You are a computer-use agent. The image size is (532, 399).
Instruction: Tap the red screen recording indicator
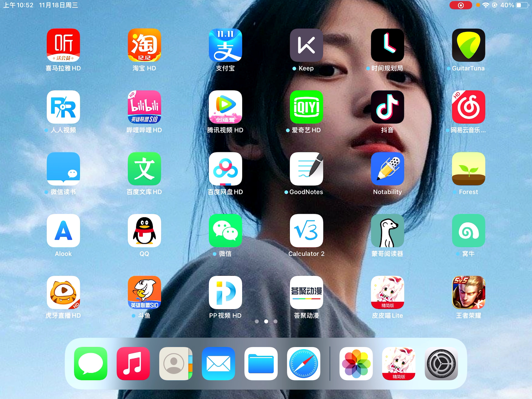point(461,5)
